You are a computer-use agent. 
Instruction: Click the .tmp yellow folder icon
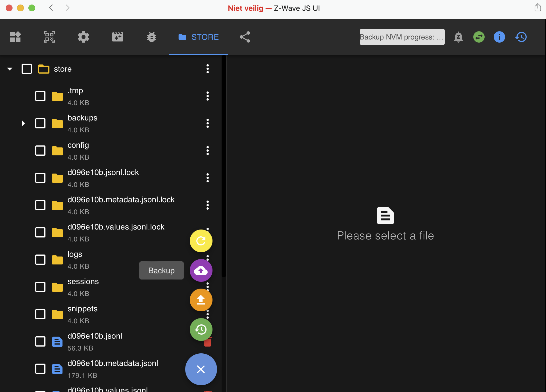[57, 96]
